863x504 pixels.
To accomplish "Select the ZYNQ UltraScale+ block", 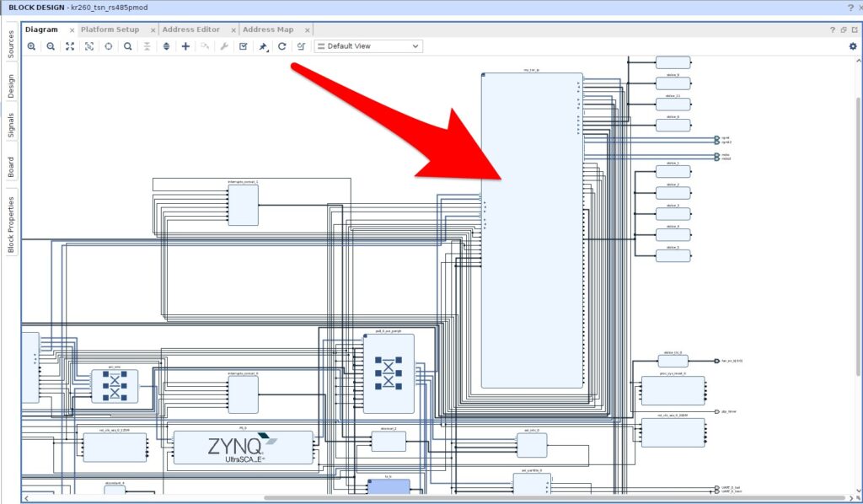I will click(x=243, y=448).
